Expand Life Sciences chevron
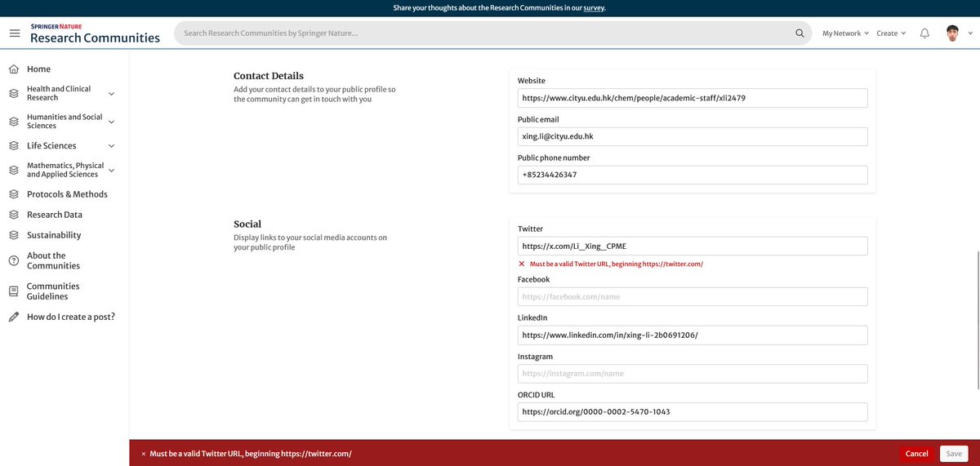Screen dimensions: 980x466 coord(112,146)
